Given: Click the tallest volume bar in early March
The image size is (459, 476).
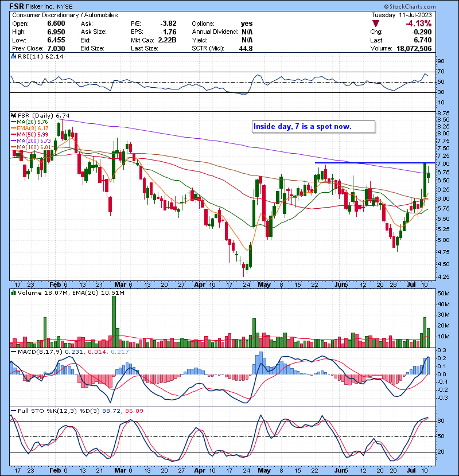Looking at the screenshot, I should (x=114, y=322).
